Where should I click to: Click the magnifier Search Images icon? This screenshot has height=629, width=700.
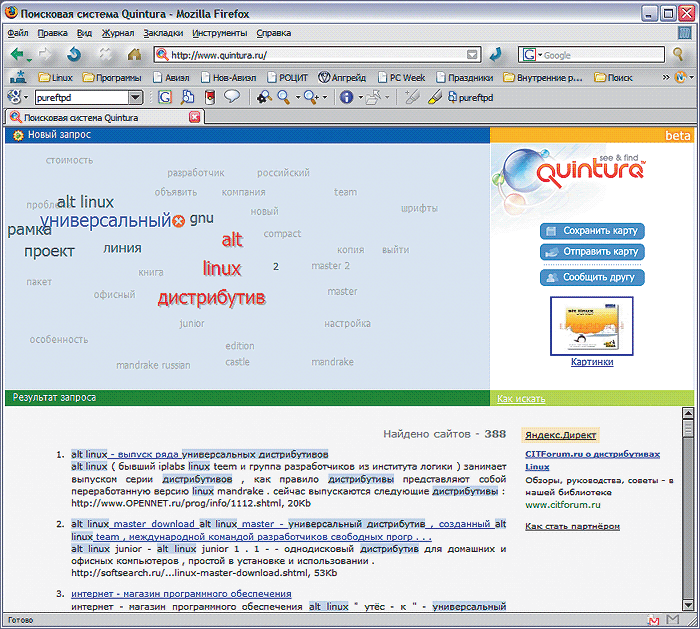coord(284,97)
